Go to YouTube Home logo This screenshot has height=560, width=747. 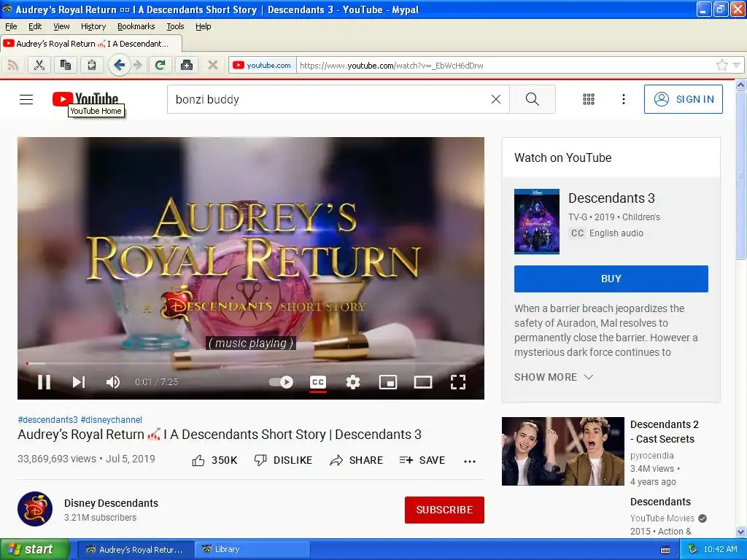(85, 99)
